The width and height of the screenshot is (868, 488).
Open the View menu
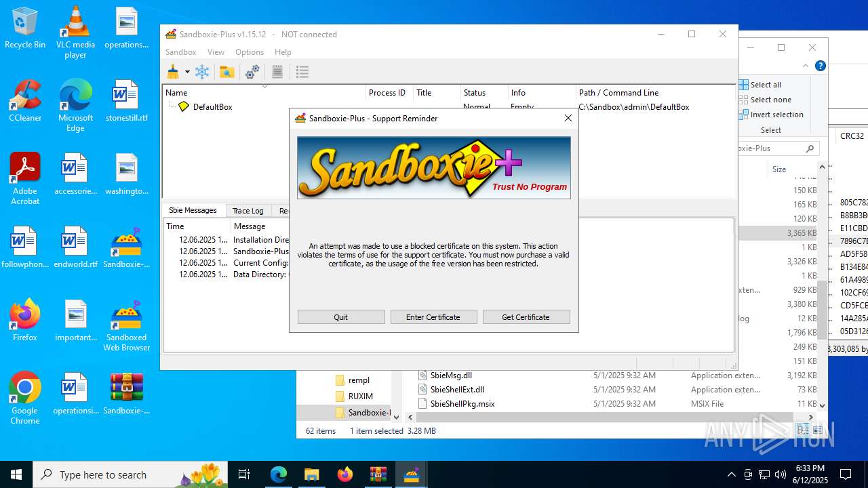click(216, 52)
